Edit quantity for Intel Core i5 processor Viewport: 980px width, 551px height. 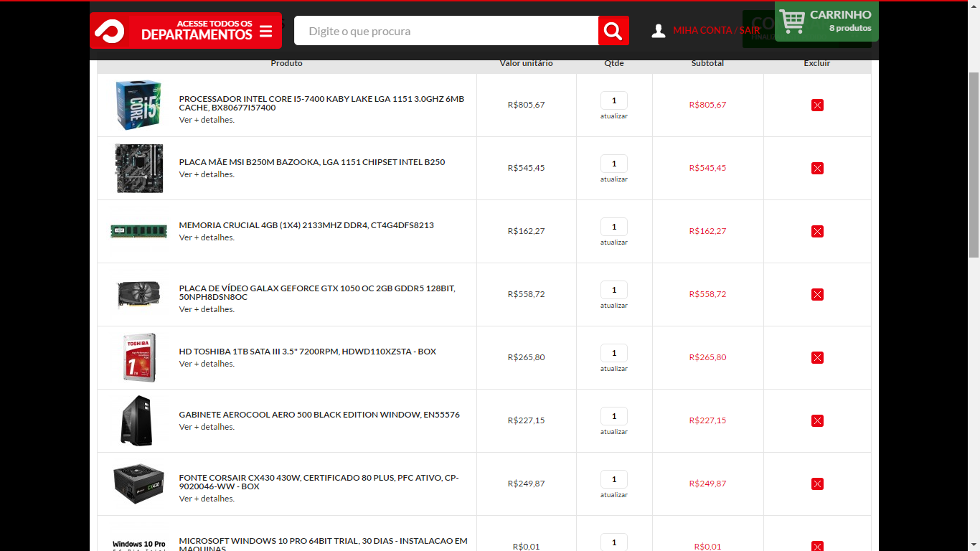[x=614, y=100]
